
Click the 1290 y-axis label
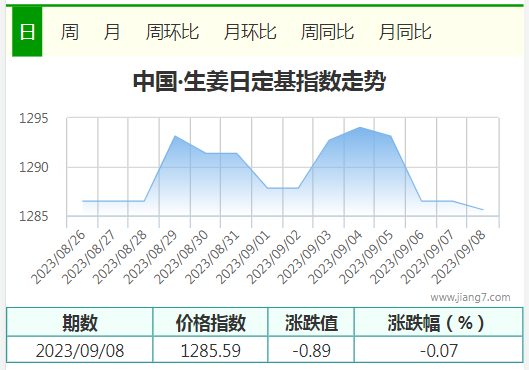coord(34,167)
